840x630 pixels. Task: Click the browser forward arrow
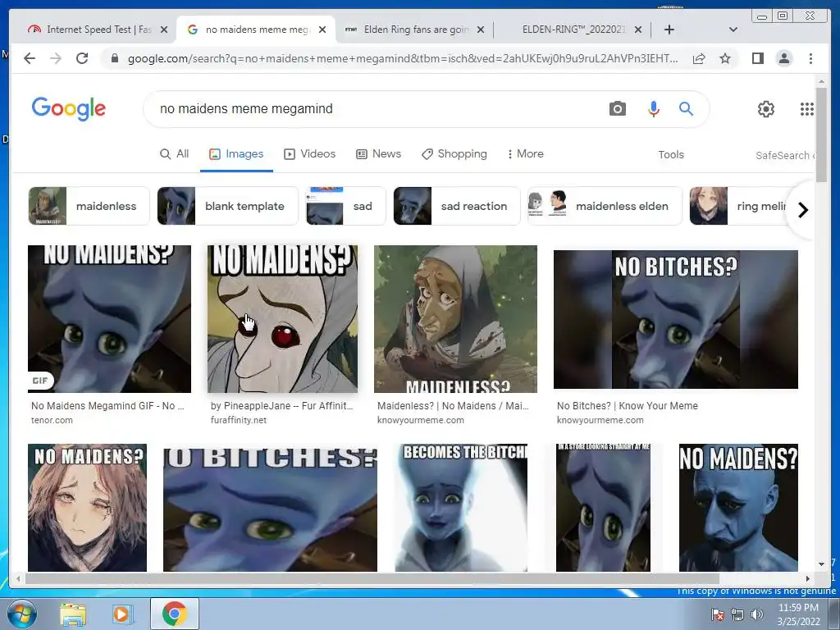coord(56,58)
